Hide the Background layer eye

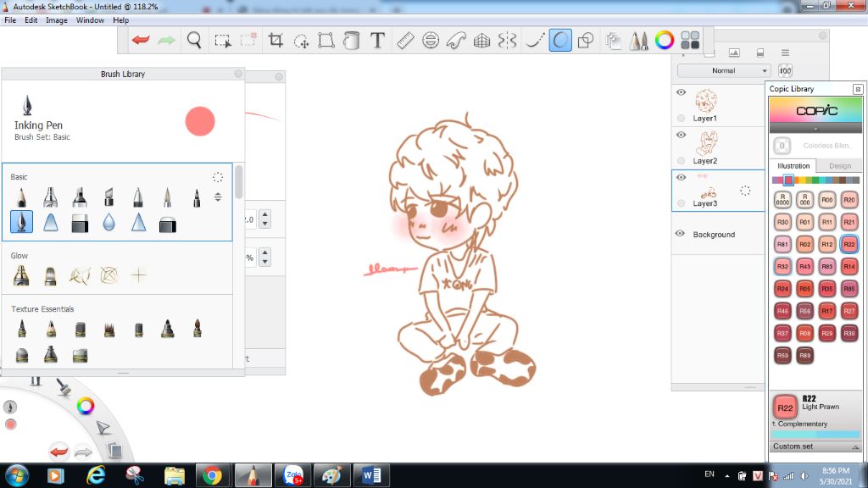(681, 234)
